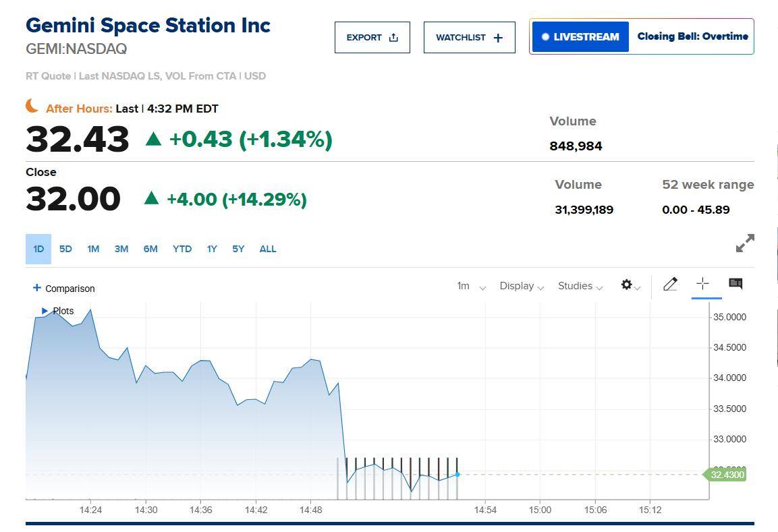Open Closing Bell: Overtime link
The width and height of the screenshot is (778, 532).
[692, 36]
